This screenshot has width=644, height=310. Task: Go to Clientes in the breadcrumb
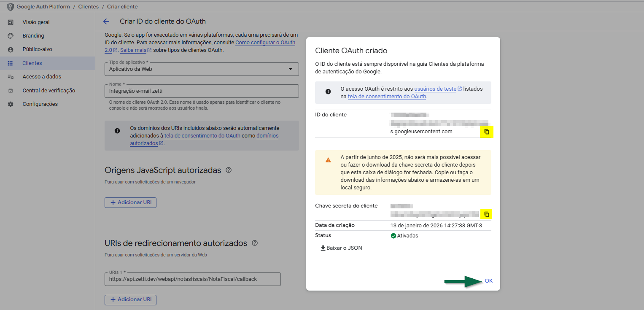(88, 7)
